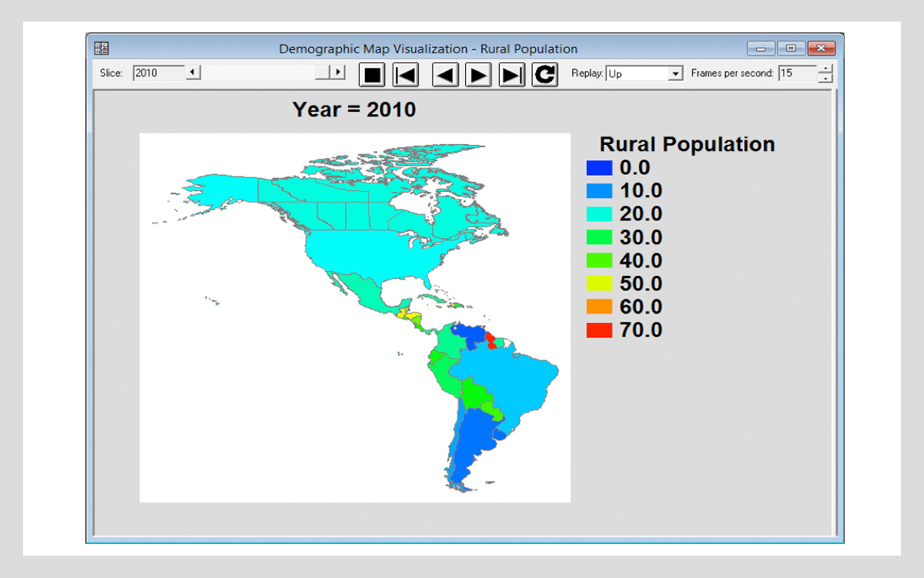This screenshot has height=578, width=924.
Task: Jump to the last frame icon
Action: click(x=511, y=75)
